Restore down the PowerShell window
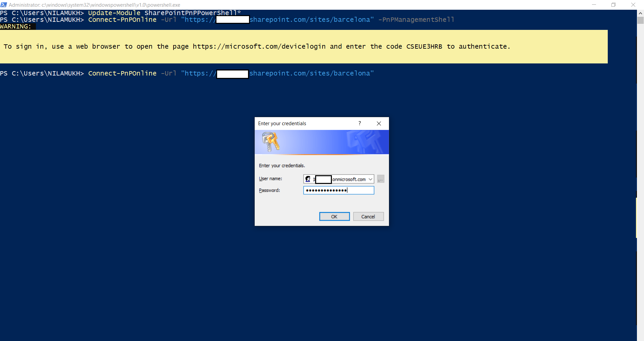644x341 pixels. 613,5
